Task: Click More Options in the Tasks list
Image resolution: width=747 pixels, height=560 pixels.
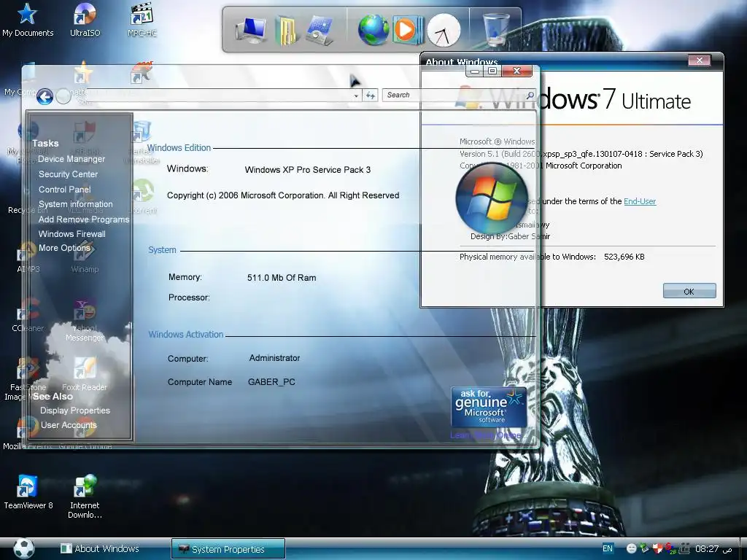Action: [64, 248]
